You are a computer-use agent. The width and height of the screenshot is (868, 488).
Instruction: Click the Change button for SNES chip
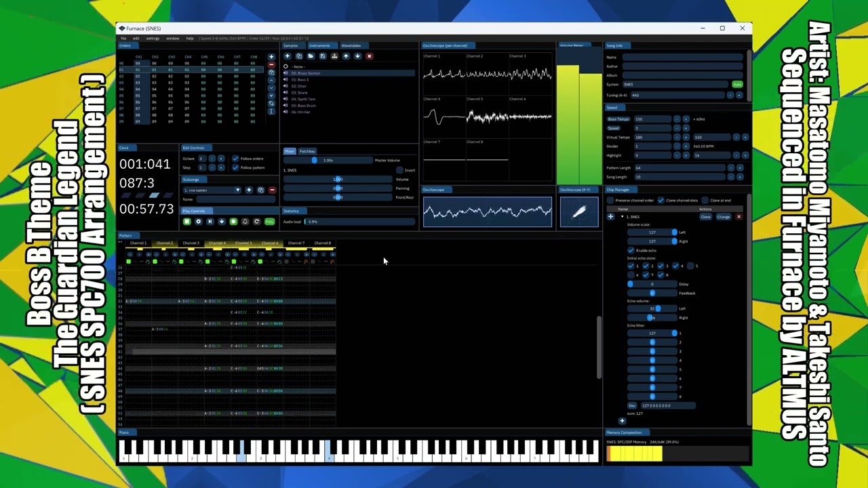724,217
